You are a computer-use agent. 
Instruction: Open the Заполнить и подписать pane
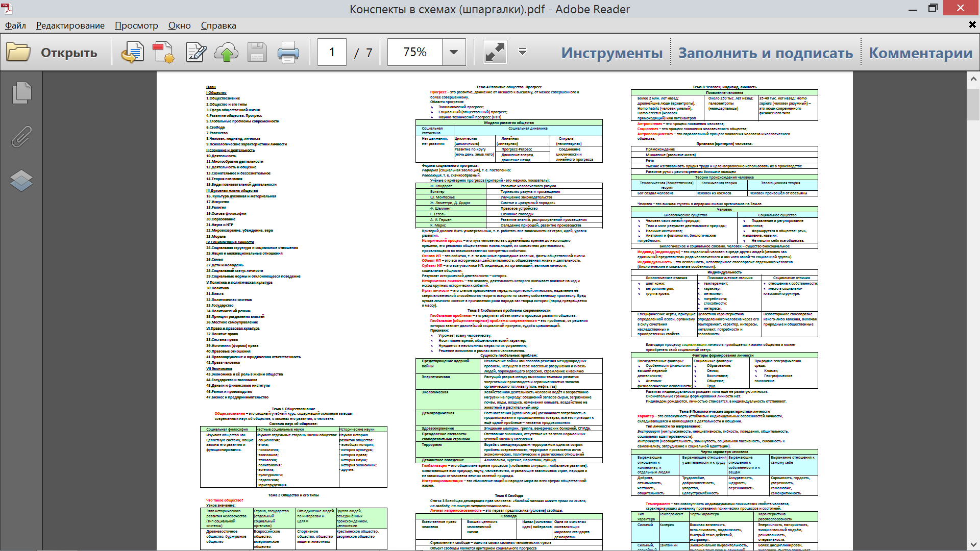coord(766,53)
